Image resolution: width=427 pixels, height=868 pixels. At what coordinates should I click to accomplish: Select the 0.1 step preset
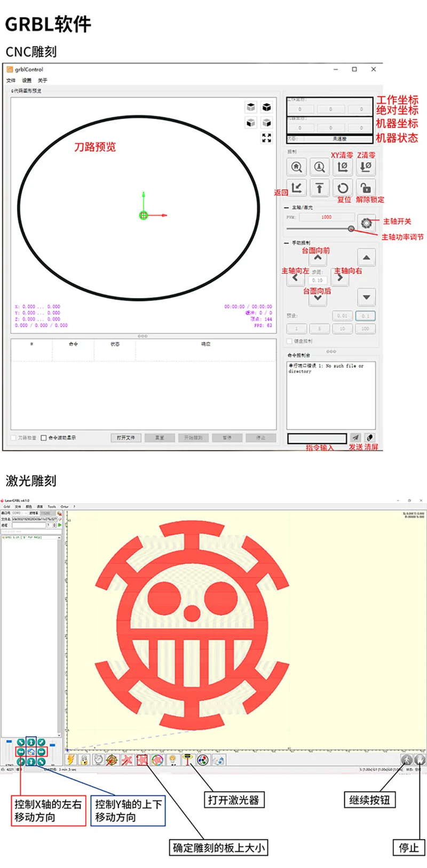[x=366, y=316]
